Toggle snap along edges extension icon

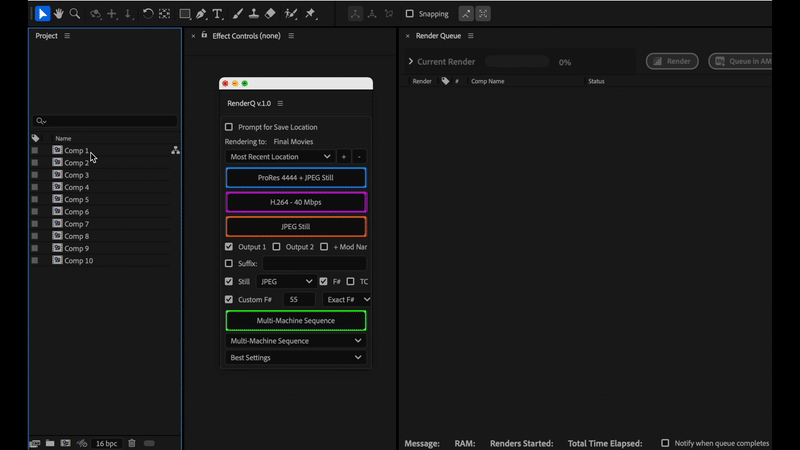click(x=466, y=14)
